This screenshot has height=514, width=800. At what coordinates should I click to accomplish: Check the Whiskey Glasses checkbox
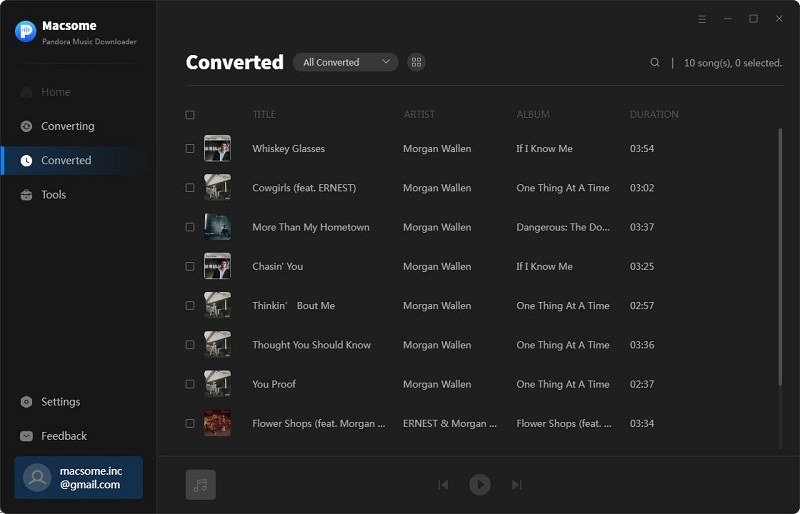(190, 149)
